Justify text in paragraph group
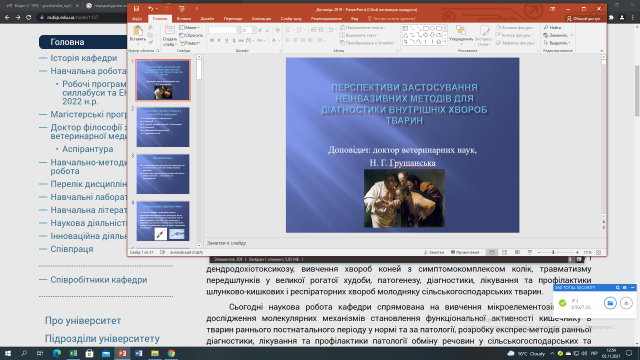The image size is (640, 360). pos(310,40)
